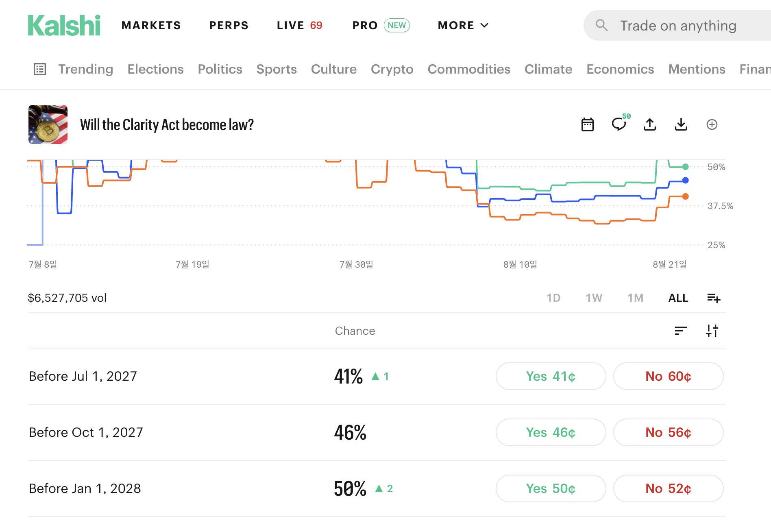Select the Crypto category tab

[x=392, y=69]
